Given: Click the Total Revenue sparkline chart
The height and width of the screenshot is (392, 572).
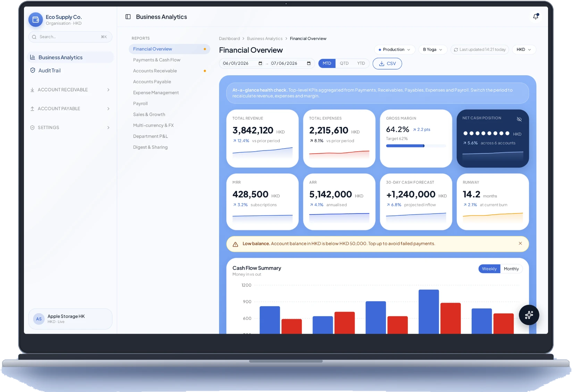Looking at the screenshot, I should [262, 153].
